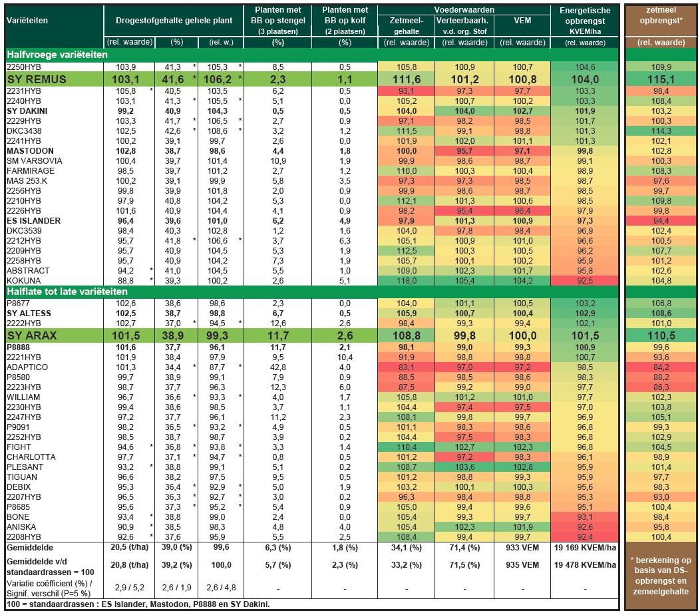
Task: Select the ABSTRACT row label
Action: click(28, 271)
